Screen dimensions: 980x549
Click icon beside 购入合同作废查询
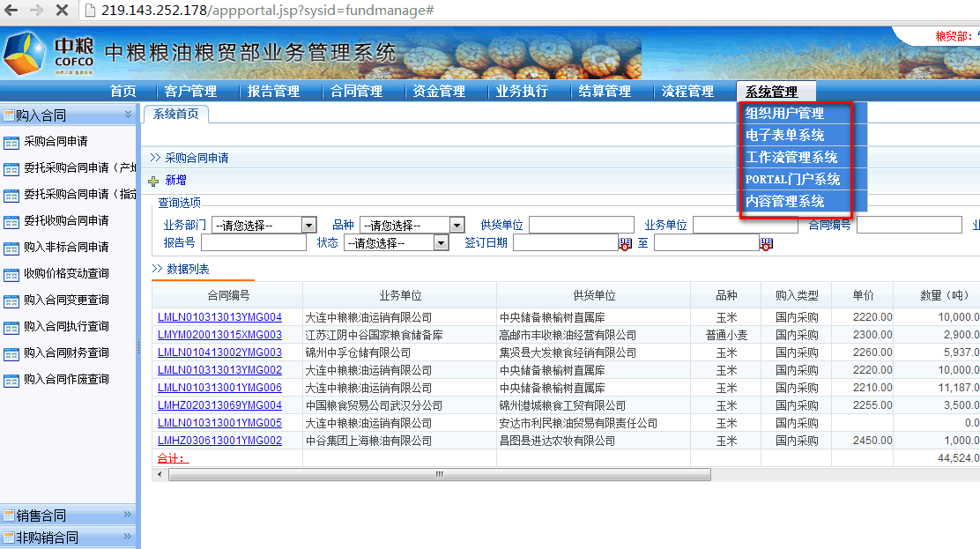coord(11,381)
